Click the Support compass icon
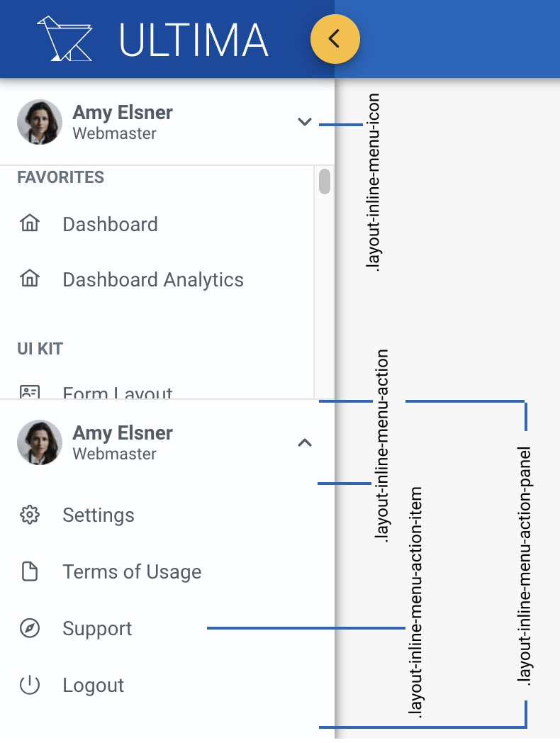This screenshot has width=560, height=743. 30,628
